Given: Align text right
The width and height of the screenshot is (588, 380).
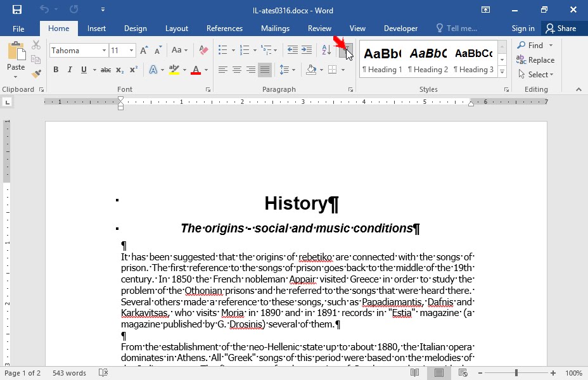Looking at the screenshot, I should tap(250, 70).
